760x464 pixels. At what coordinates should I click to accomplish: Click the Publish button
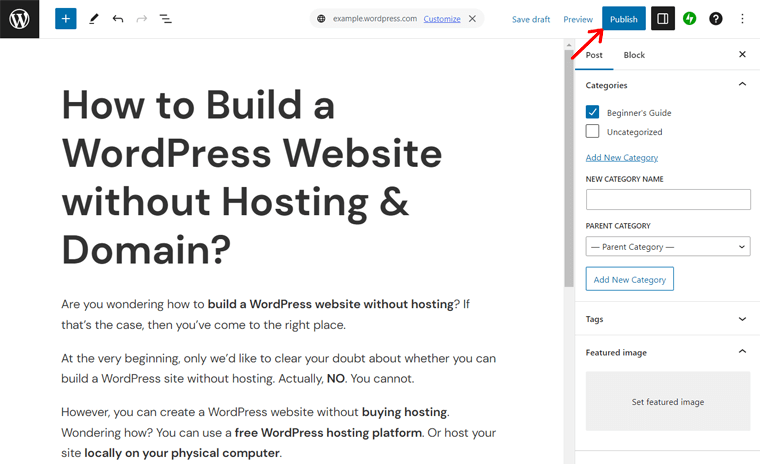pyautogui.click(x=624, y=19)
